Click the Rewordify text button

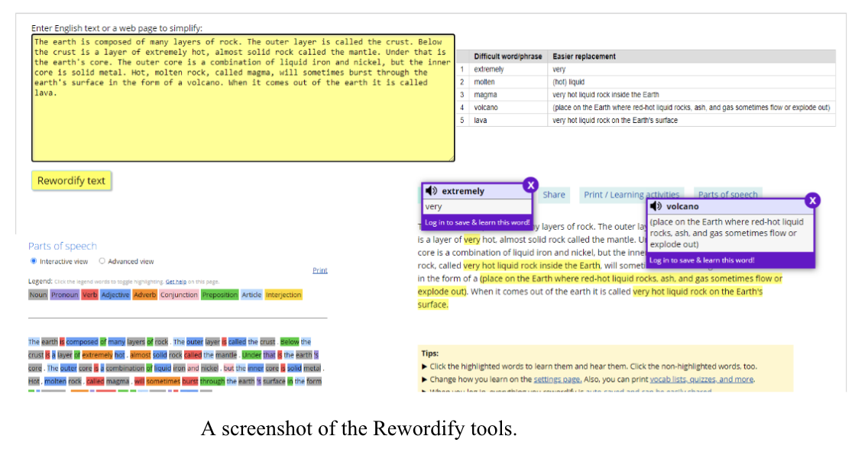point(71,181)
